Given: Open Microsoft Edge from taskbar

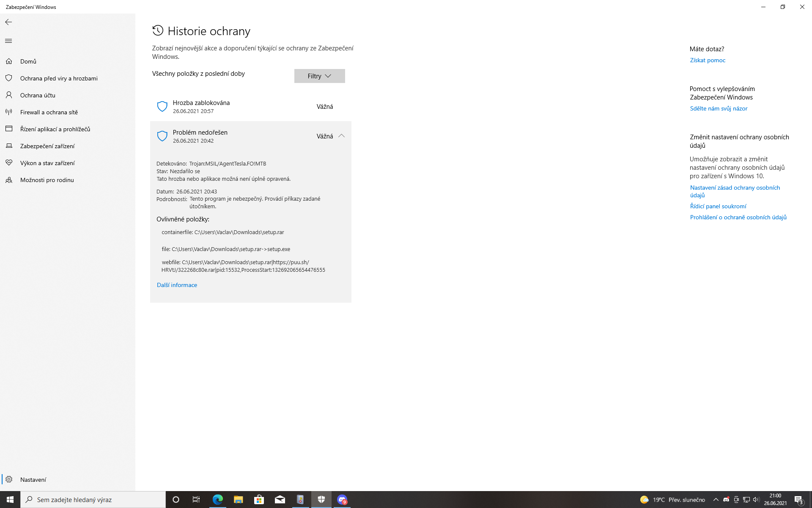Looking at the screenshot, I should pyautogui.click(x=217, y=500).
